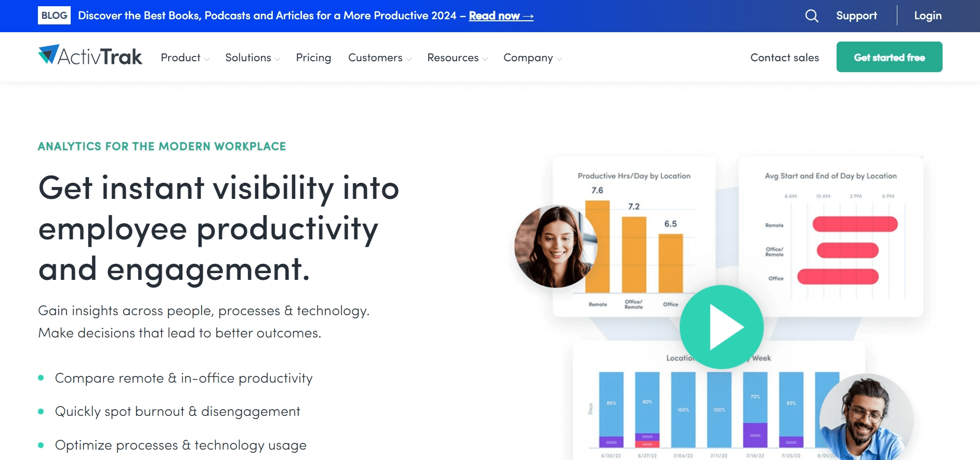The width and height of the screenshot is (980, 460).
Task: Expand the Resources chevron
Action: click(485, 59)
